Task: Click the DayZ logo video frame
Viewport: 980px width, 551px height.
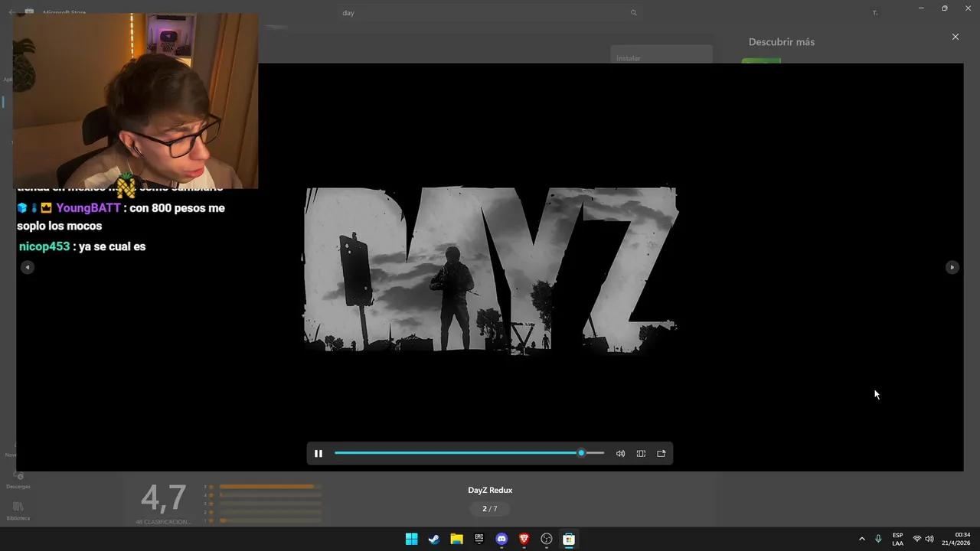Action: [491, 269]
